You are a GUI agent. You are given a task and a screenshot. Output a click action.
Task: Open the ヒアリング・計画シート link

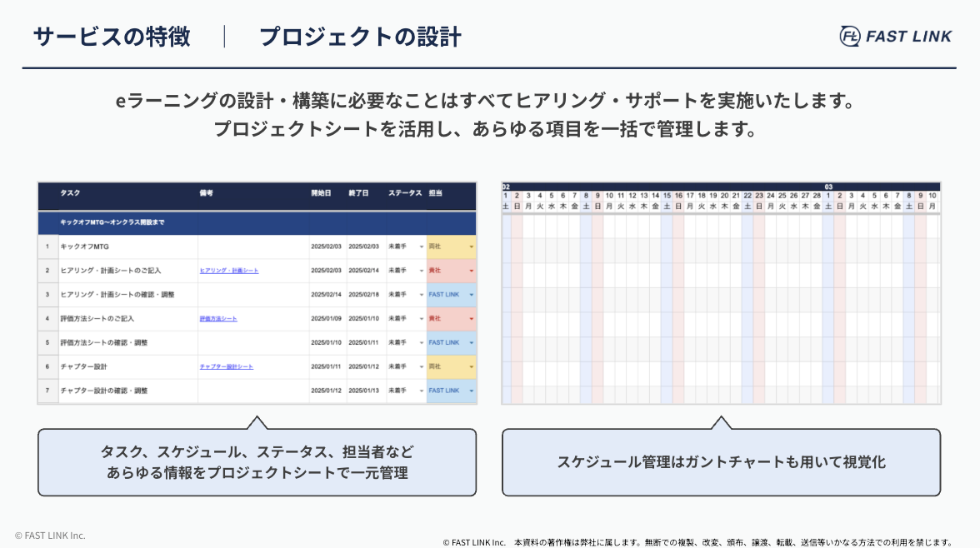(x=228, y=271)
